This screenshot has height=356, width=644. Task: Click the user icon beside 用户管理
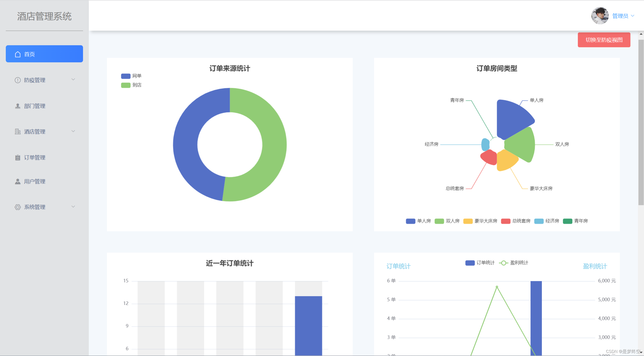click(x=18, y=181)
